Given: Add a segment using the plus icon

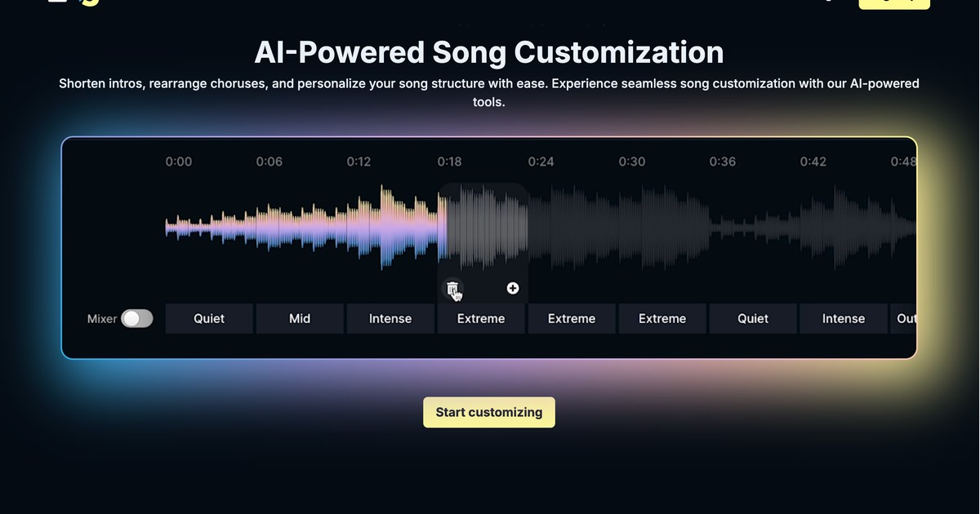Looking at the screenshot, I should point(513,288).
